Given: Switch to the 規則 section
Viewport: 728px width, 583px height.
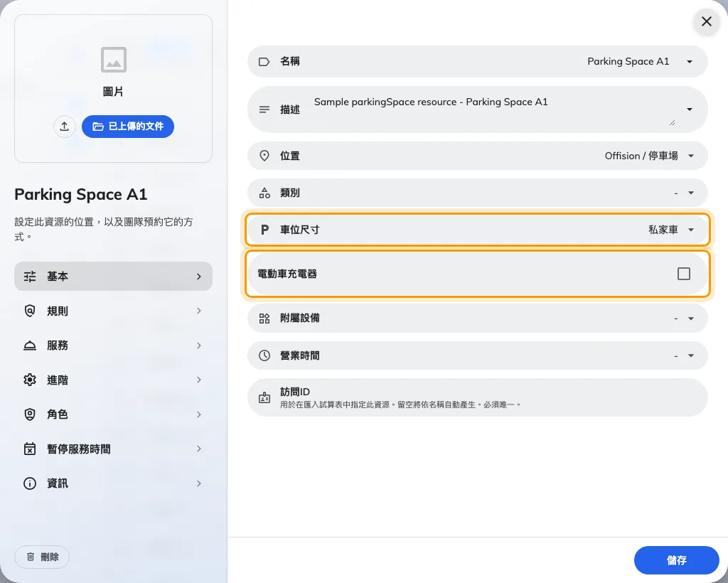Looking at the screenshot, I should pyautogui.click(x=113, y=311).
